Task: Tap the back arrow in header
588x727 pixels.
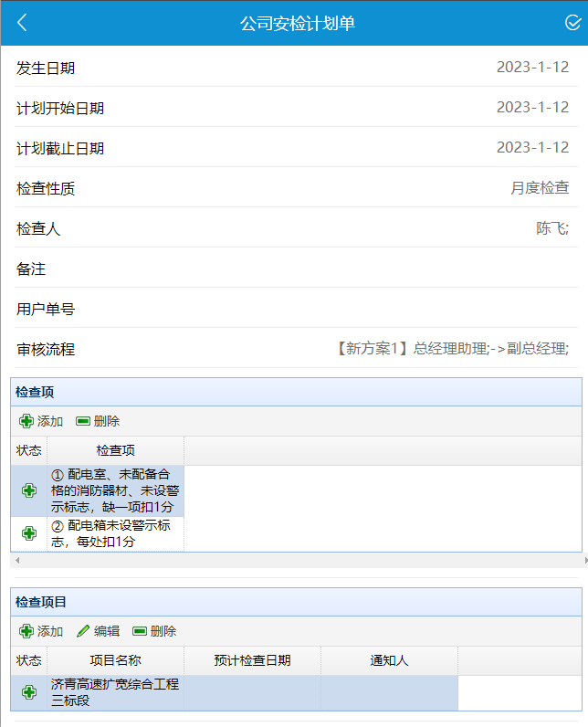Action: click(22, 23)
